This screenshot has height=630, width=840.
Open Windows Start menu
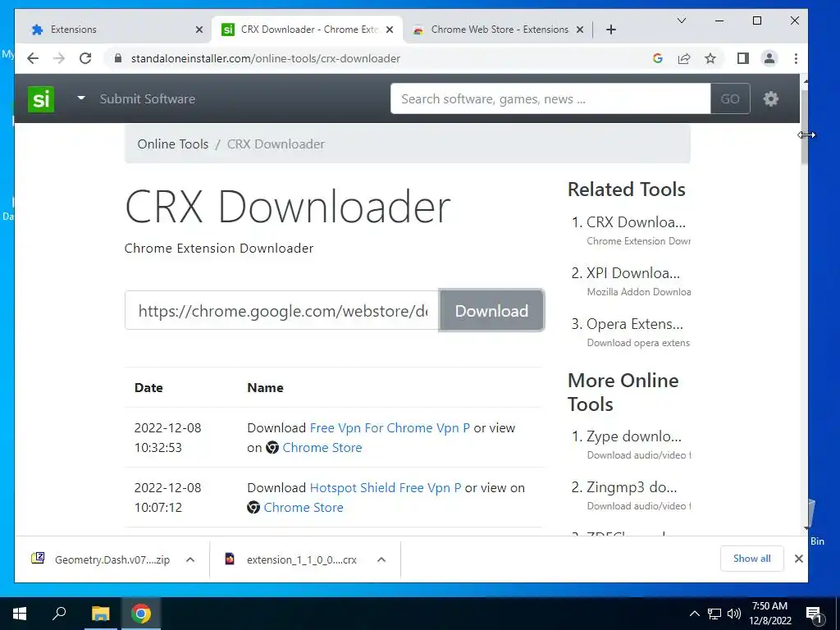(20, 614)
